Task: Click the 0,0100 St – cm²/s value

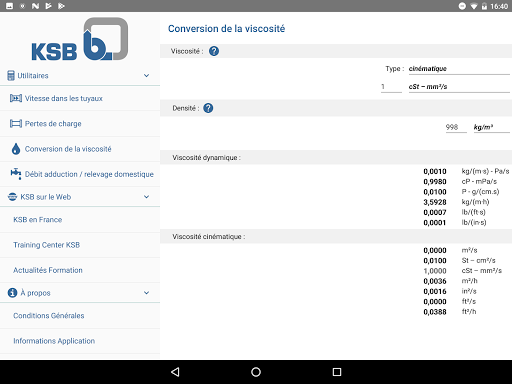Action: pos(435,261)
